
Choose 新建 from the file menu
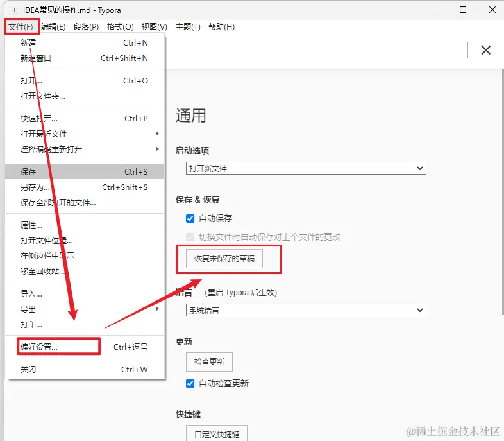pos(85,43)
